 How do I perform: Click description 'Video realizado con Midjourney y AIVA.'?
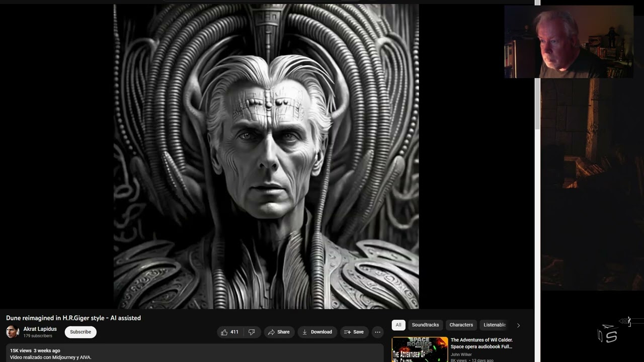51,357
